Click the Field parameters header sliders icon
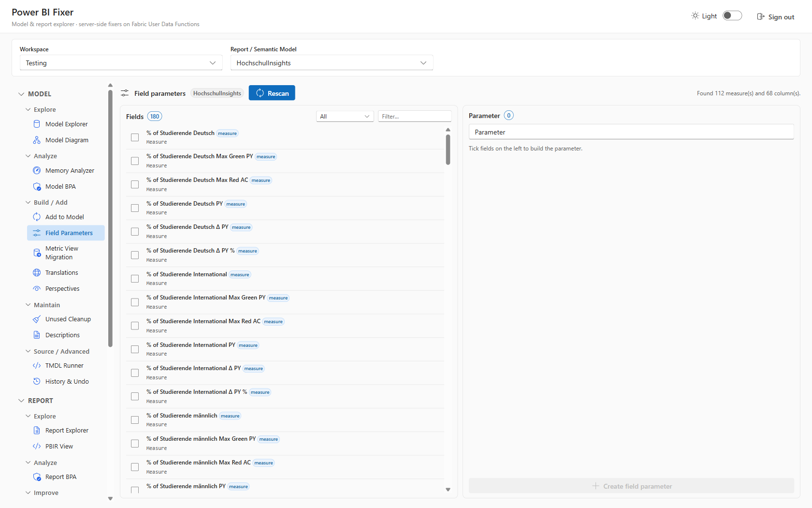 tap(125, 93)
